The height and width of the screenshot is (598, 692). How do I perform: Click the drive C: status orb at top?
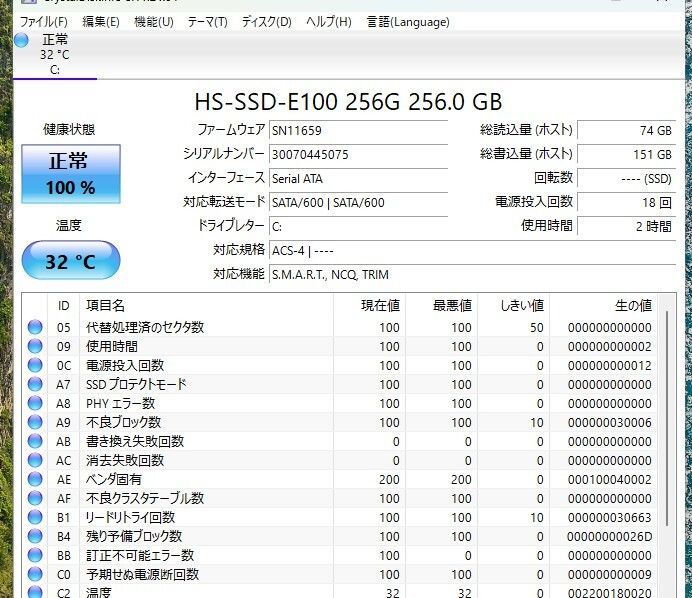tap(21, 40)
